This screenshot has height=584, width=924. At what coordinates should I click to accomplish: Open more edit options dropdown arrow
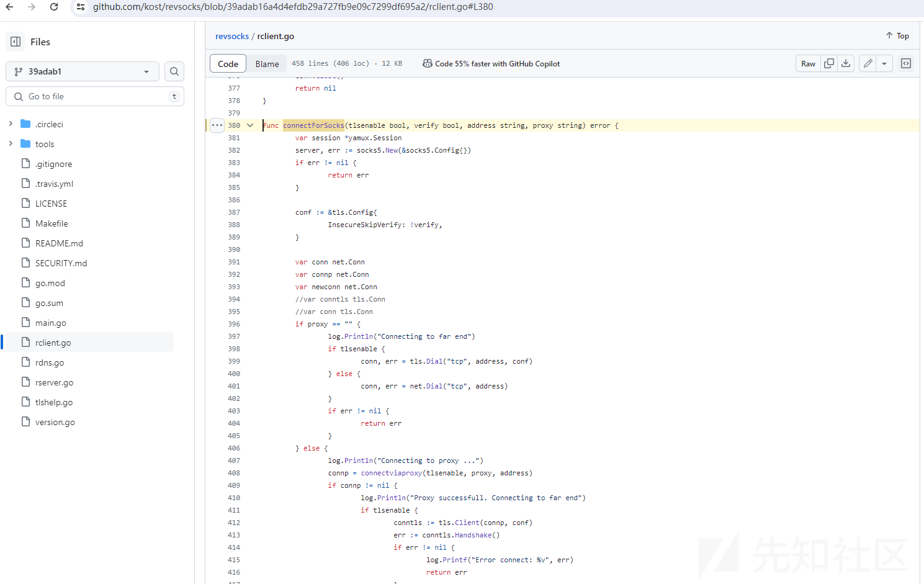click(x=884, y=63)
